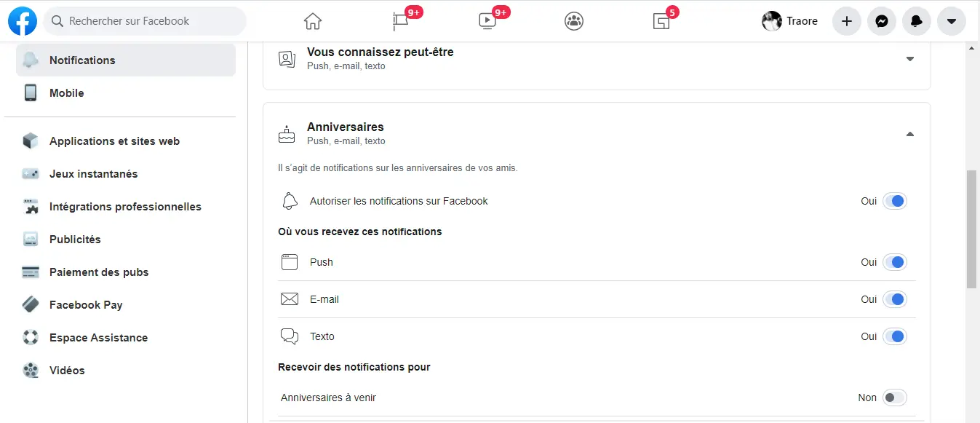Click the bell icon beside Autoriser les notifications

[290, 201]
